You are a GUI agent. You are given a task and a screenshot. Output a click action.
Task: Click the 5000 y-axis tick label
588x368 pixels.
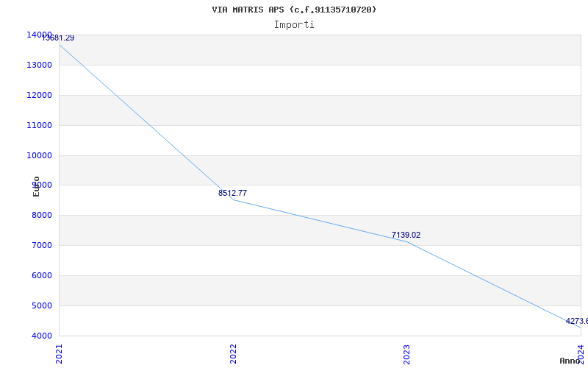[41, 305]
